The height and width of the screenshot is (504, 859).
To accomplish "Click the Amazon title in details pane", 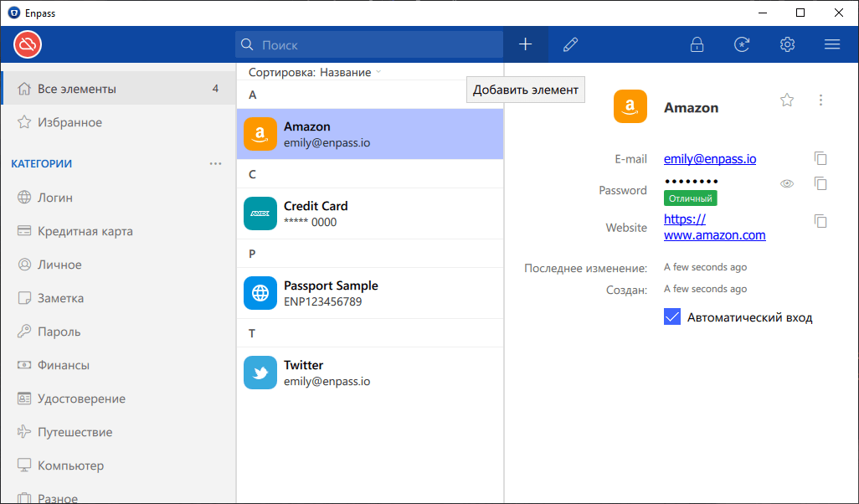I will click(x=691, y=107).
